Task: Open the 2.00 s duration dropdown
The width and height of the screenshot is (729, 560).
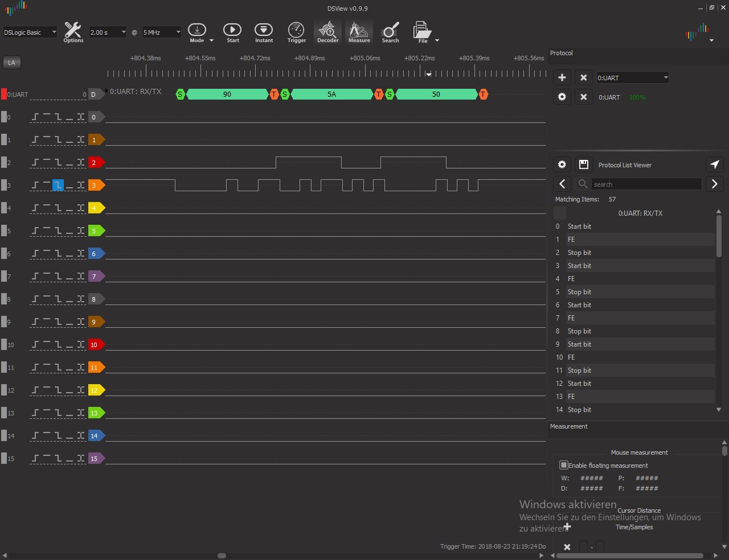Action: point(108,32)
